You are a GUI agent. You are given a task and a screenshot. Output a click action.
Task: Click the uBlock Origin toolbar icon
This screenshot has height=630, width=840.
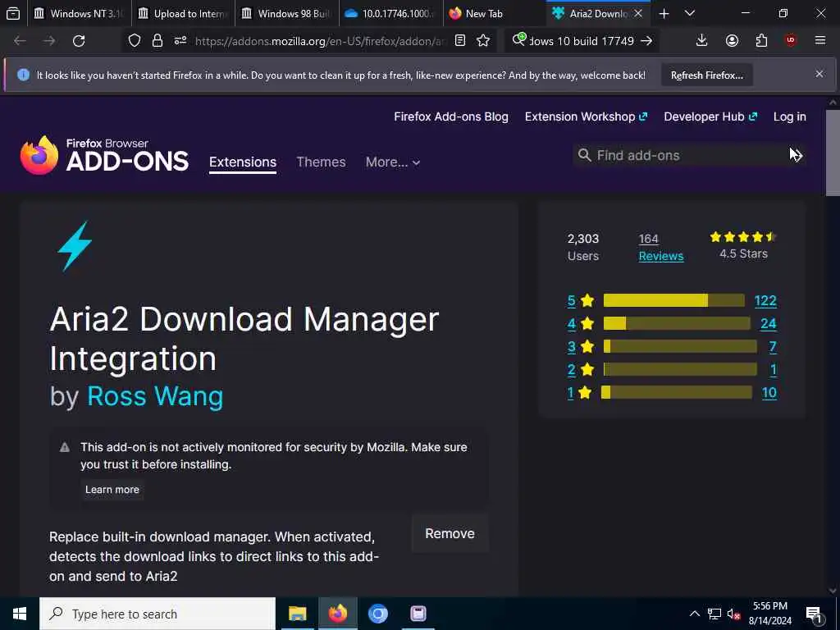791,40
